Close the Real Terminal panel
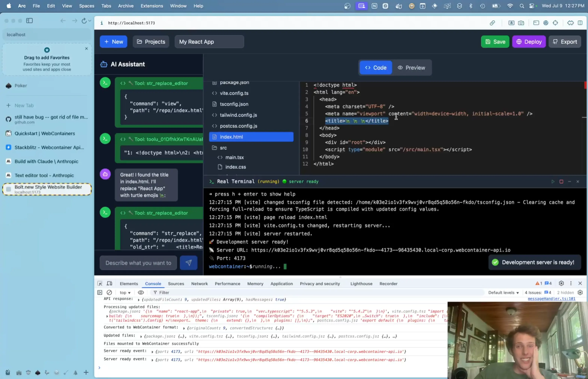Image resolution: width=588 pixels, height=379 pixels. click(578, 182)
